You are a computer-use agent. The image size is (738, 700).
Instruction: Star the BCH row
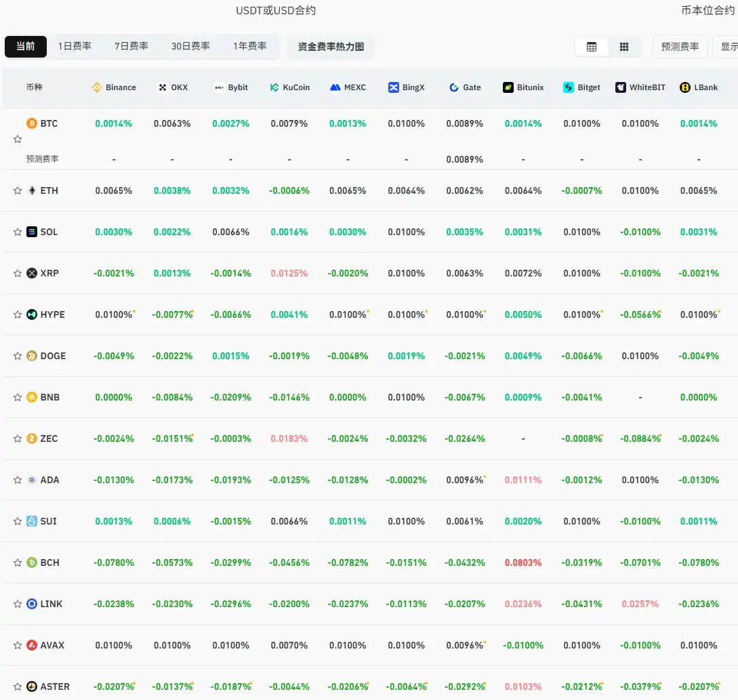[18, 562]
